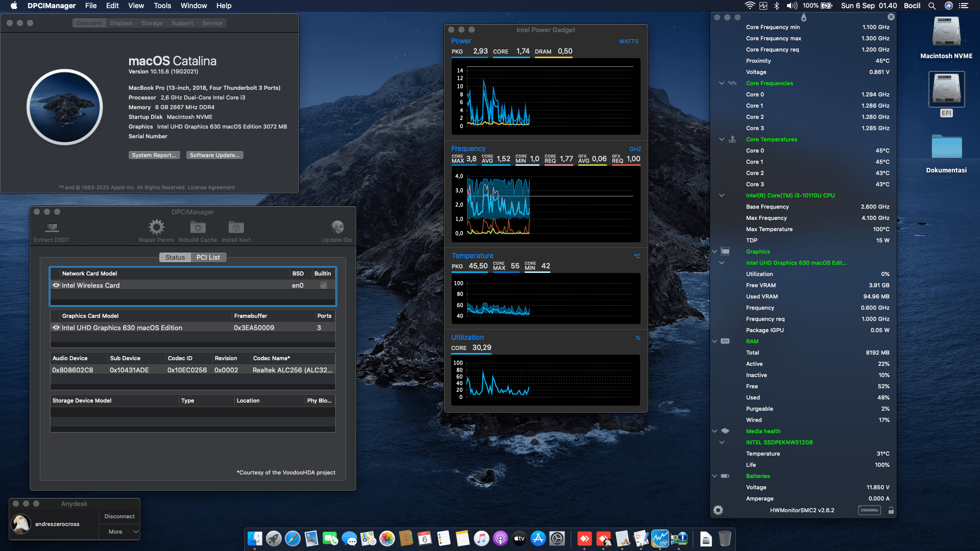Screen dimensions: 980x551
Task: Collapse Media health section
Action: tap(715, 431)
